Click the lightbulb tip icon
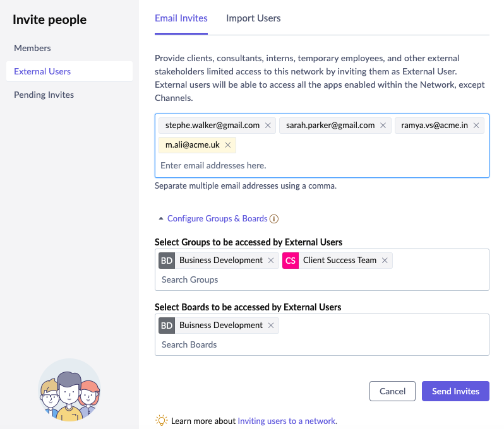This screenshot has width=504, height=429. (162, 421)
